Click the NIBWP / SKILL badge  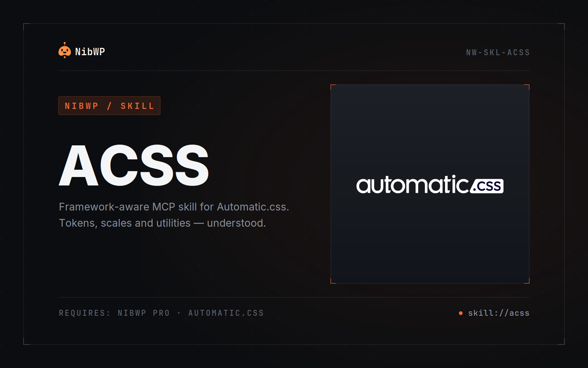(x=109, y=106)
